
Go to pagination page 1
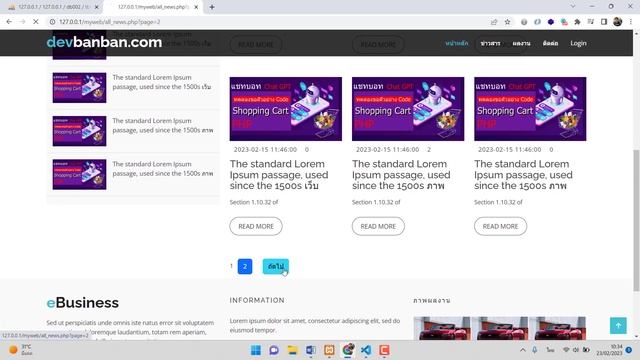[x=231, y=266]
